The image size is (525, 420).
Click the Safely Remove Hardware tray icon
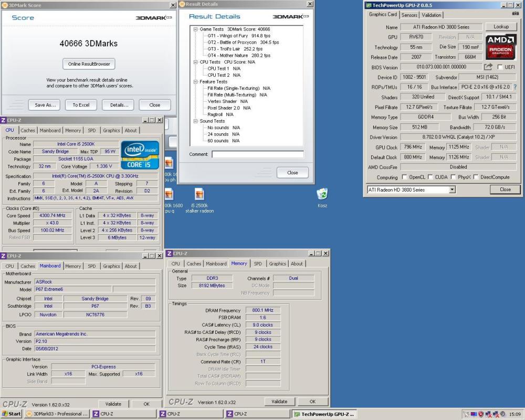click(466, 414)
